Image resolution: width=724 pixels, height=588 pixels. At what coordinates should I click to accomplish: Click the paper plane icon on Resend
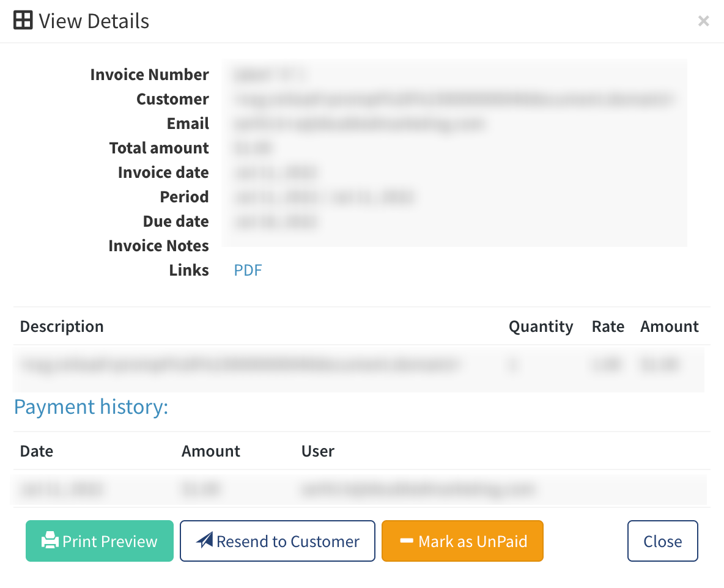(x=204, y=541)
